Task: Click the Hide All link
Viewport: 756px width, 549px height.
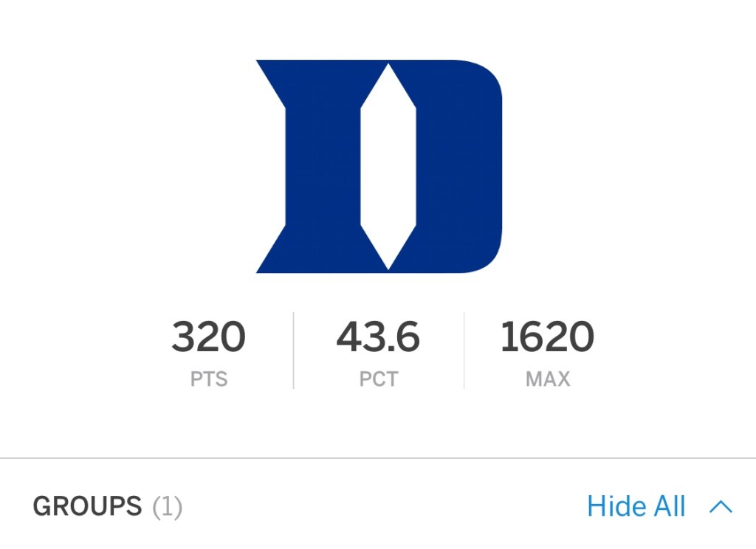Action: pyautogui.click(x=636, y=507)
